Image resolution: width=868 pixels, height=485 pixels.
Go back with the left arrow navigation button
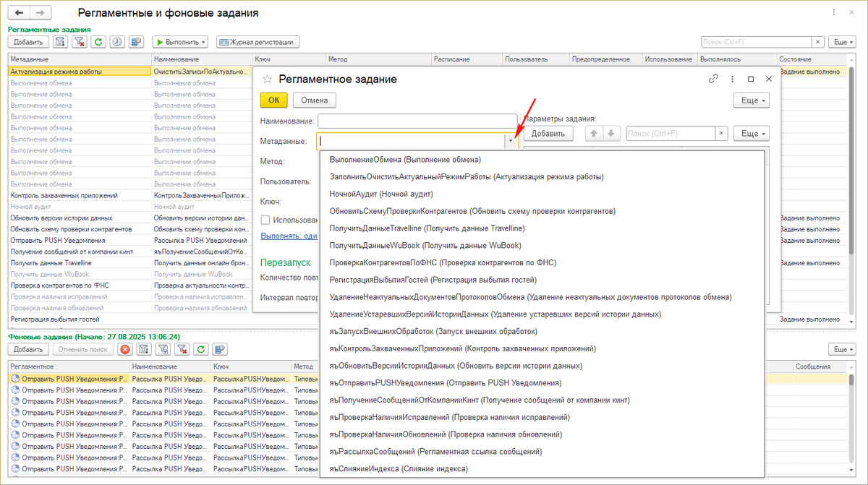(x=19, y=13)
